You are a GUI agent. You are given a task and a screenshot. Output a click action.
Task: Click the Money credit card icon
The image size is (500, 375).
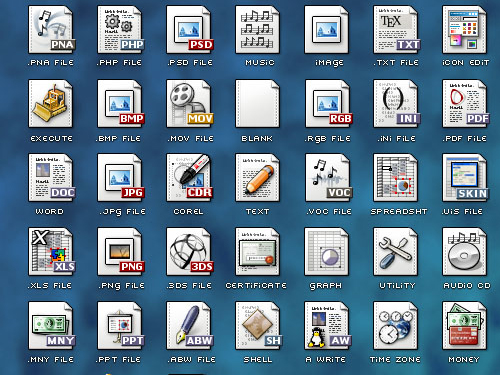coord(464,325)
